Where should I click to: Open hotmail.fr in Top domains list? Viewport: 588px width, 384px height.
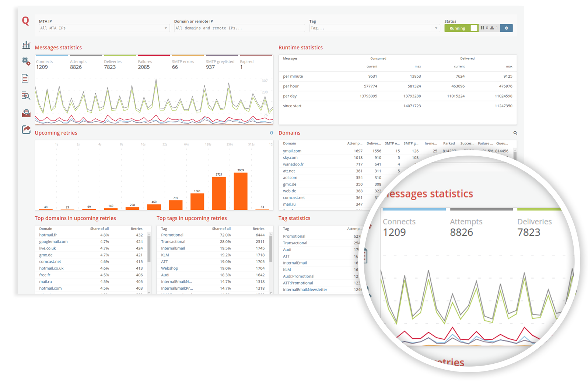[48, 235]
